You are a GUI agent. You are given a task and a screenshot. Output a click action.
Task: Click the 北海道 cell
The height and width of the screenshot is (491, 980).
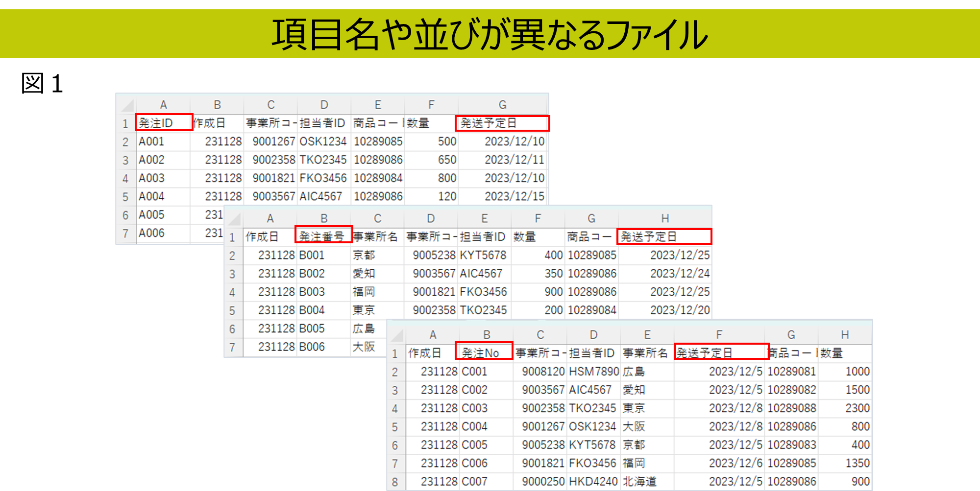(647, 481)
